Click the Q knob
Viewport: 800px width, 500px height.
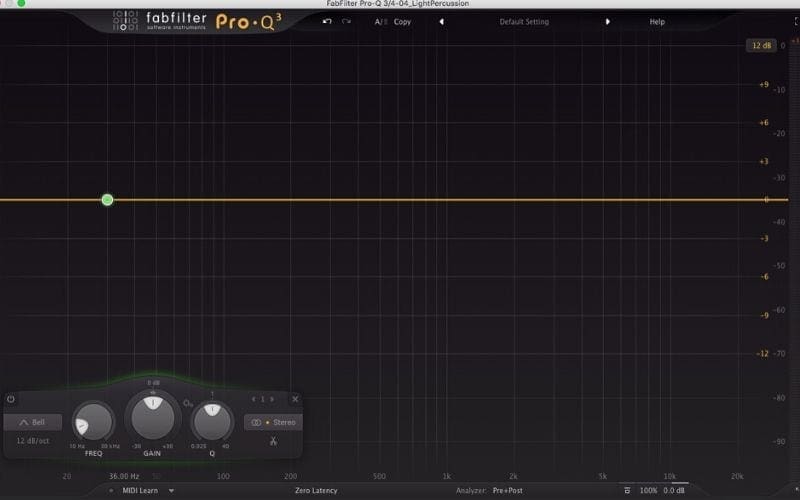[x=212, y=422]
